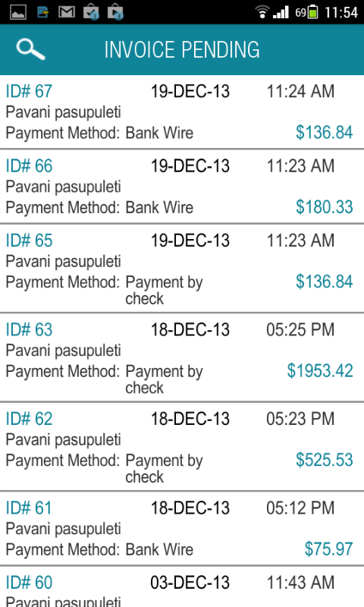Screen dimensions: 364x607
Task: Tap the $525.53 invoice amount
Action: tap(324, 460)
